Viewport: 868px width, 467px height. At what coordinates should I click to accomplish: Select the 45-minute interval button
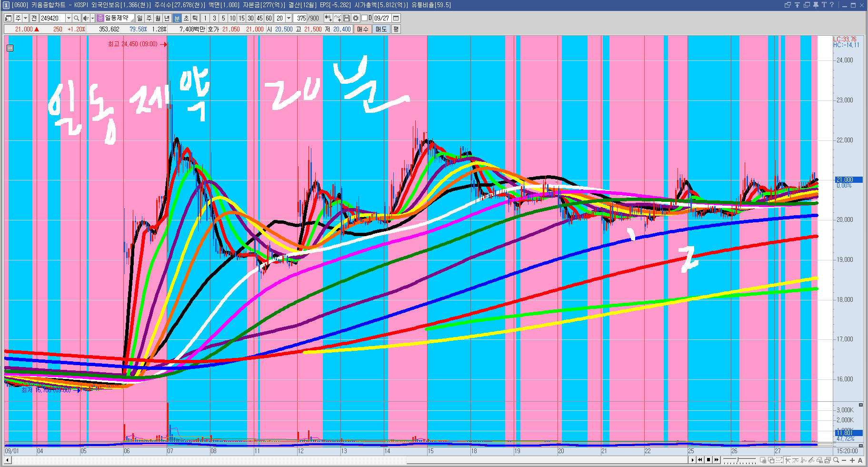coord(259,18)
